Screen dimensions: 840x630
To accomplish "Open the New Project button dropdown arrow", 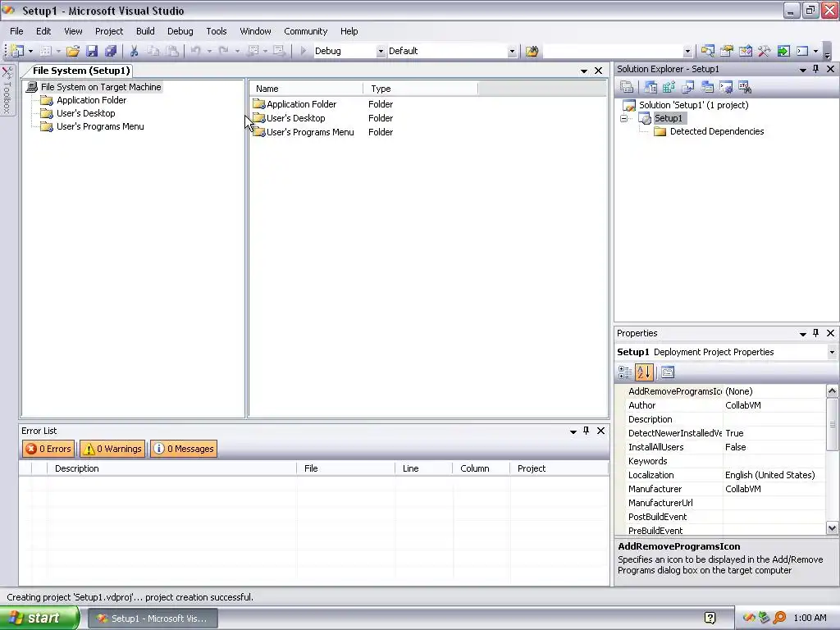I will [30, 52].
